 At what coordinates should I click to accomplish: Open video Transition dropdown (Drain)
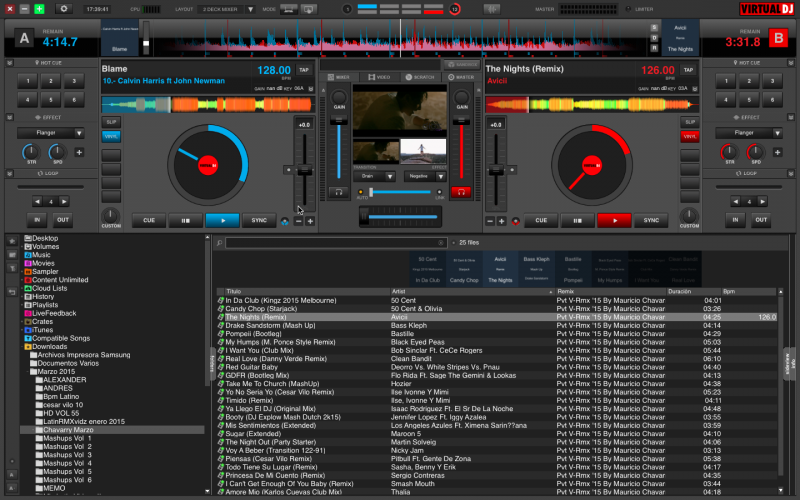click(390, 177)
